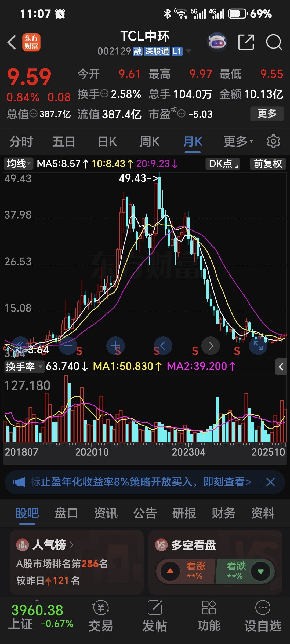Open 公告 tab
The image size is (290, 644).
click(x=145, y=513)
